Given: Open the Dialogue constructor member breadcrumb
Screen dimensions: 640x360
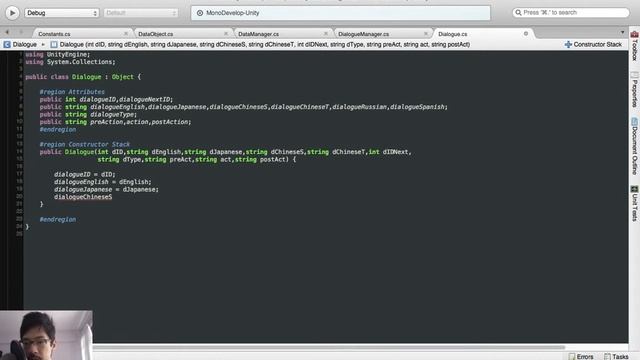Looking at the screenshot, I should pos(265,44).
